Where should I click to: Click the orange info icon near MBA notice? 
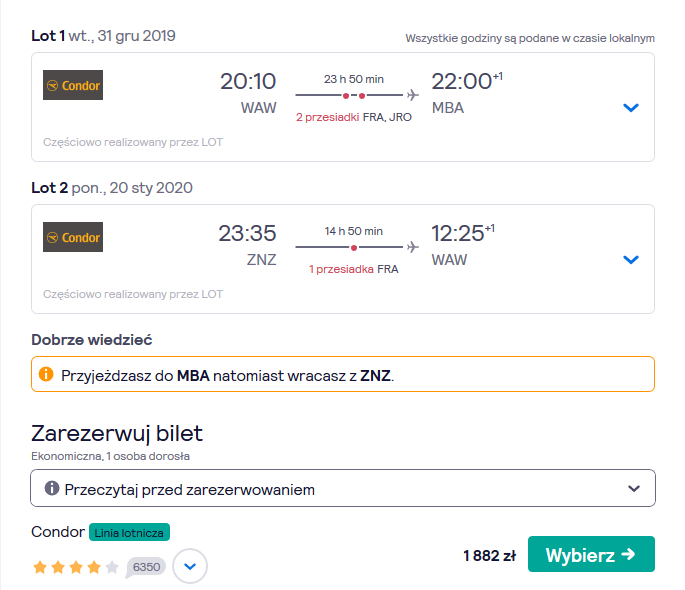(x=46, y=374)
